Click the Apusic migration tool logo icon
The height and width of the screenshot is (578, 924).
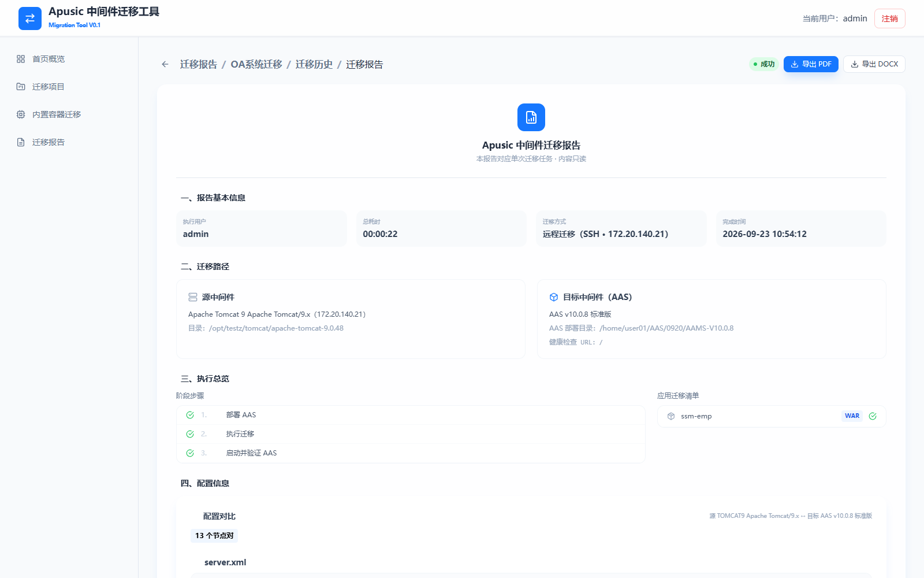(30, 18)
